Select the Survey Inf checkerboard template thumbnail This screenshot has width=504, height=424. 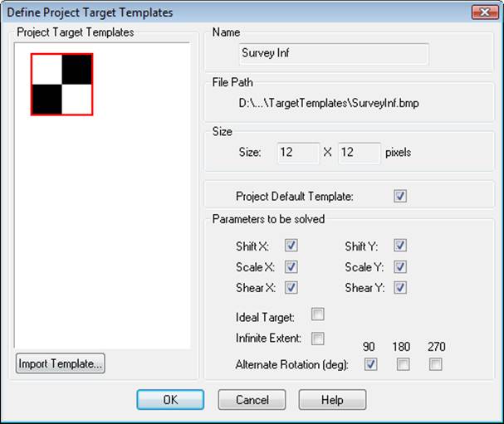[x=61, y=85]
